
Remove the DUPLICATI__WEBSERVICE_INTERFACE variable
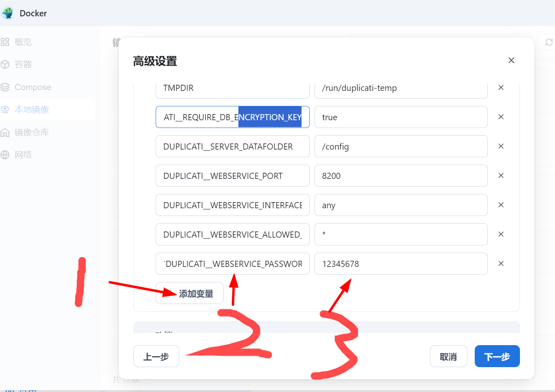pos(501,205)
